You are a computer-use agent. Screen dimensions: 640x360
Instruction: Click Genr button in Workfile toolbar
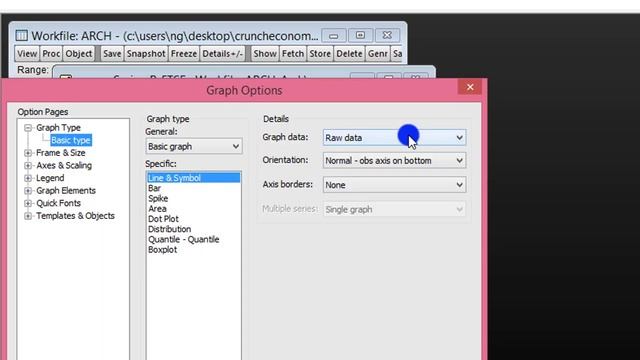pyautogui.click(x=378, y=54)
